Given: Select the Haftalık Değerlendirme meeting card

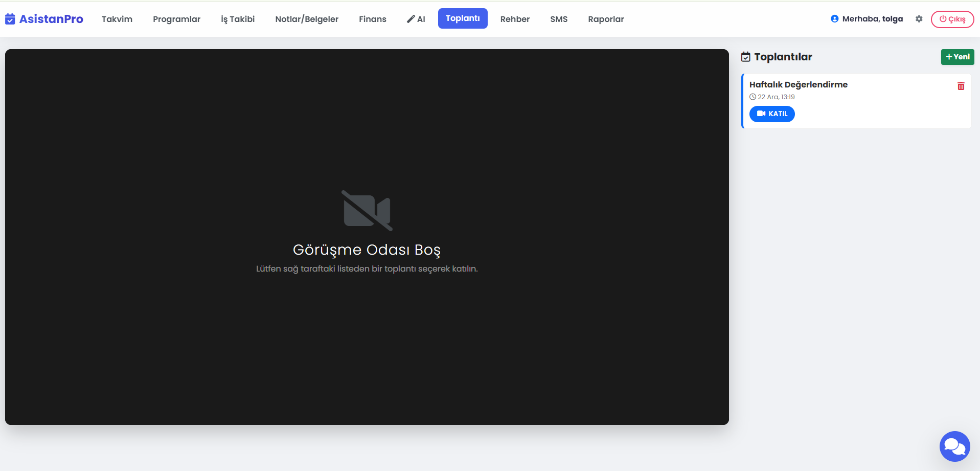Looking at the screenshot, I should coord(849,85).
